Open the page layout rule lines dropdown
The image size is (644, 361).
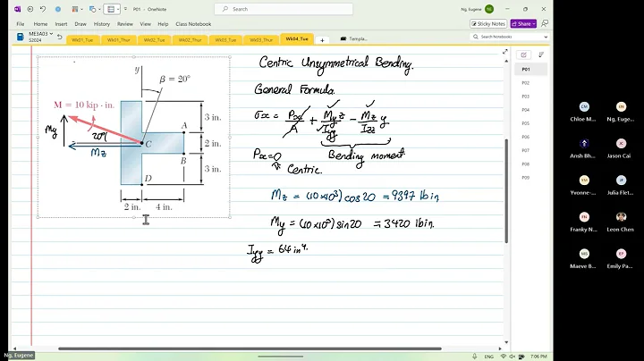(x=112, y=9)
